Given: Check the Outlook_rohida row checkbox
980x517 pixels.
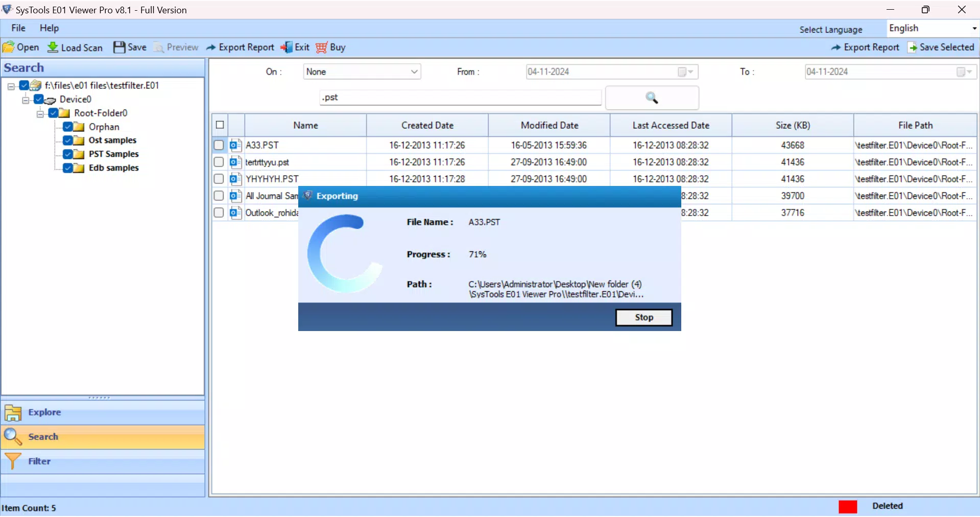Looking at the screenshot, I should pyautogui.click(x=219, y=213).
